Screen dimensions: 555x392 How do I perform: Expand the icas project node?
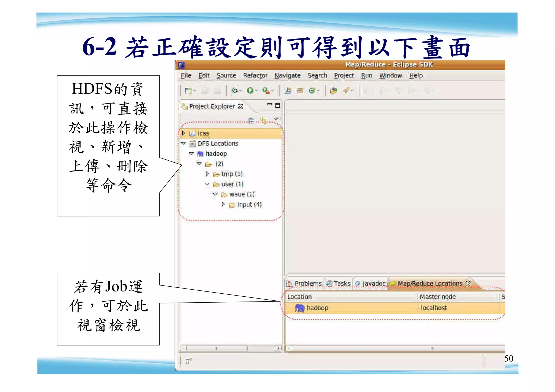[x=183, y=133]
